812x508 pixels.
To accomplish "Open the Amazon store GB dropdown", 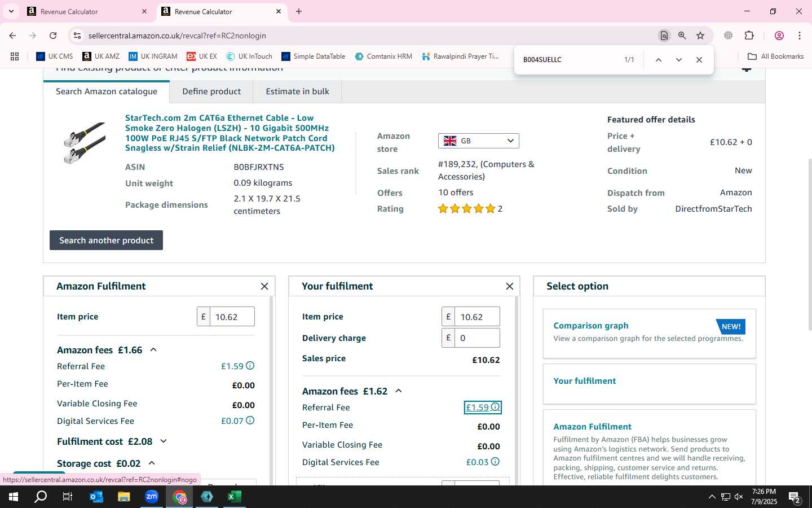I will click(478, 141).
